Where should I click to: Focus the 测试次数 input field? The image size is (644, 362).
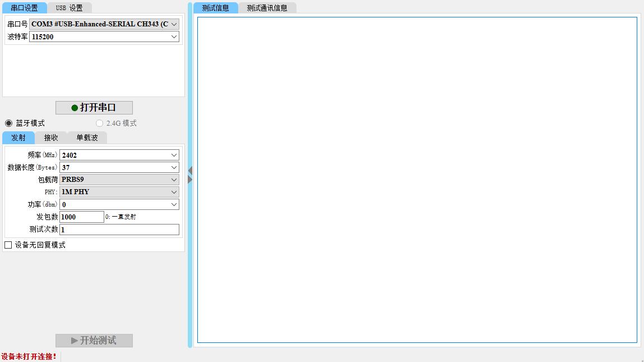[119, 230]
